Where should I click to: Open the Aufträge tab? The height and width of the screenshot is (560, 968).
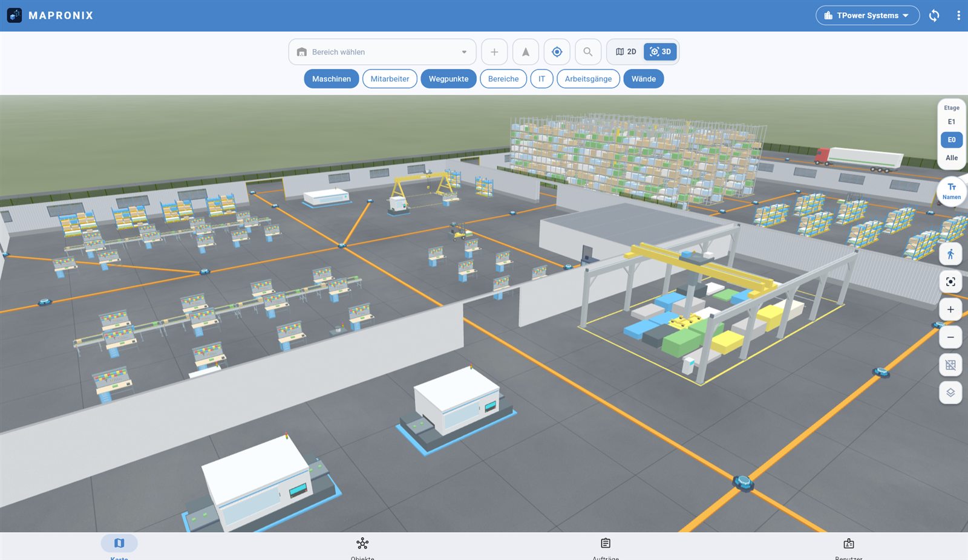click(606, 547)
